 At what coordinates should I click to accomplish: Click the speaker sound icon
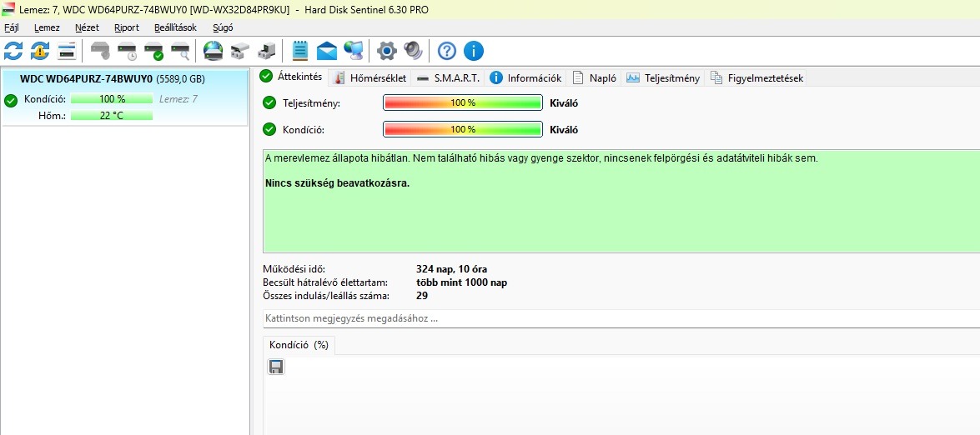point(413,51)
